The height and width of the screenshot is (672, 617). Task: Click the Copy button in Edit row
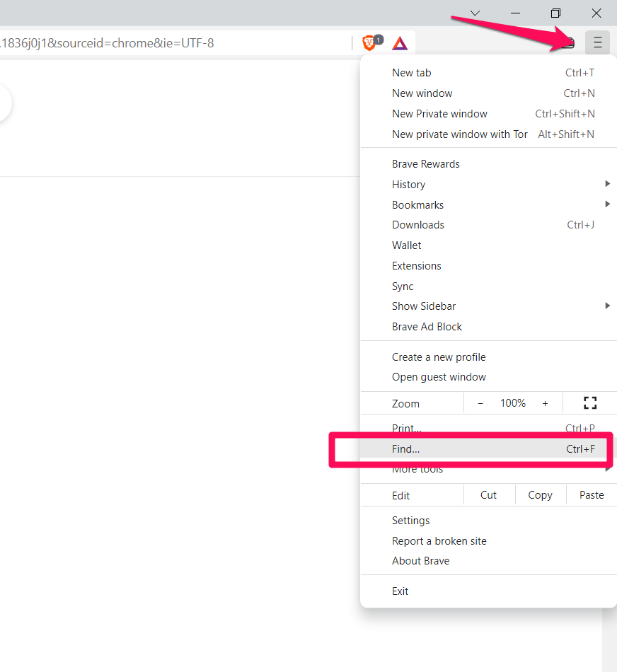click(541, 495)
